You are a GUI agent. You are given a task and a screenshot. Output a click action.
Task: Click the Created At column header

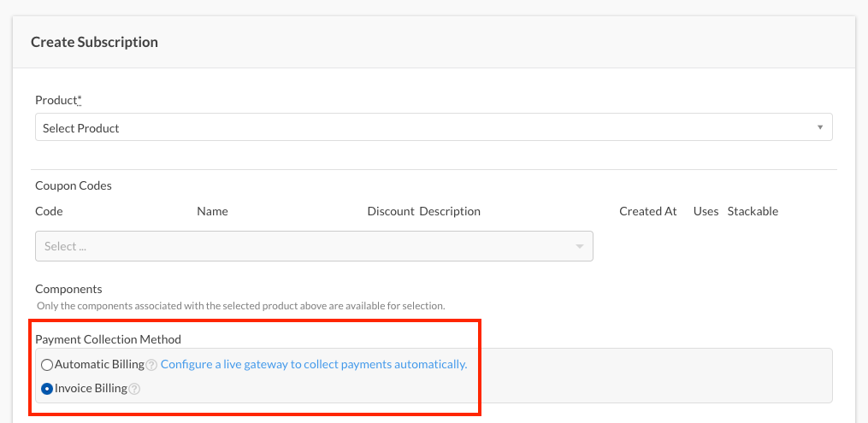[x=647, y=211]
